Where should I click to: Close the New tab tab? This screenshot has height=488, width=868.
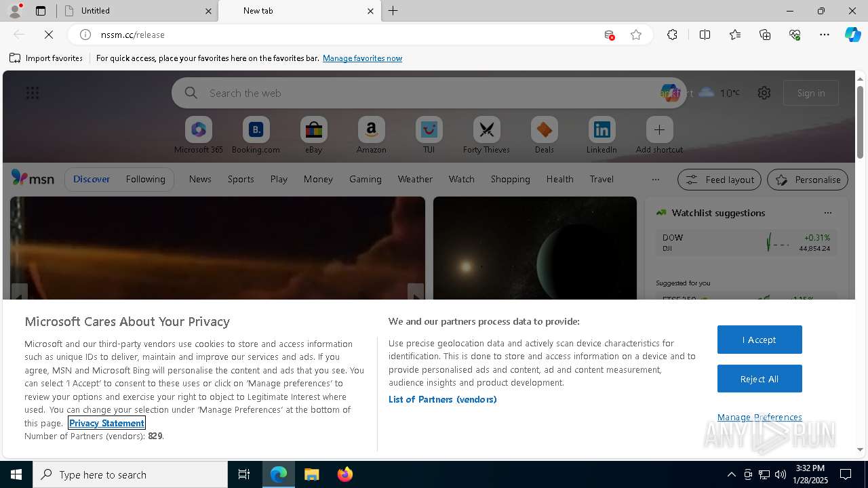point(370,11)
